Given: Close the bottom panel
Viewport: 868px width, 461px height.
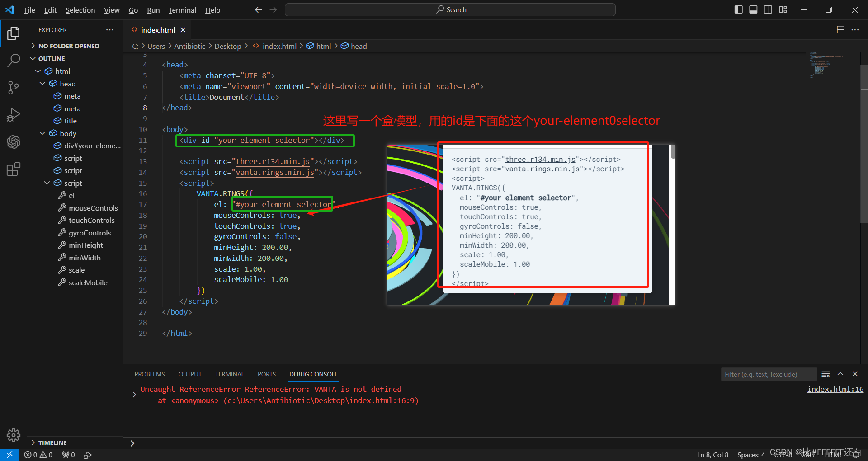Looking at the screenshot, I should coord(855,374).
